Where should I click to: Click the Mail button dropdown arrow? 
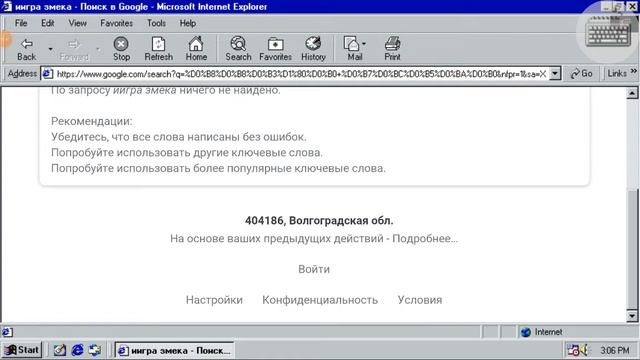pyautogui.click(x=364, y=44)
